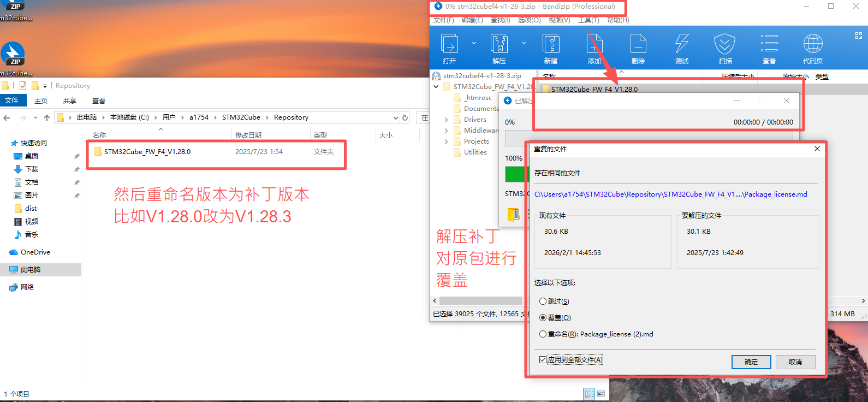Click the horizontal scrollbar in archive tree

tap(480, 301)
